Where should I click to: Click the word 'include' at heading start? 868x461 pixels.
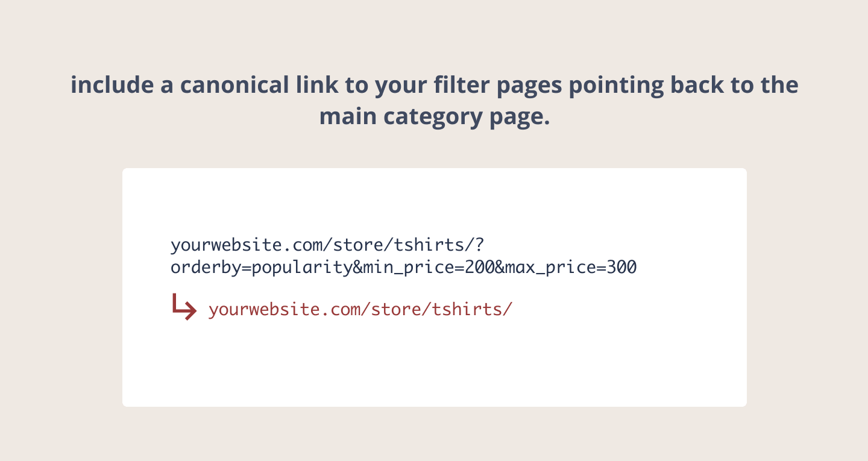(x=112, y=85)
